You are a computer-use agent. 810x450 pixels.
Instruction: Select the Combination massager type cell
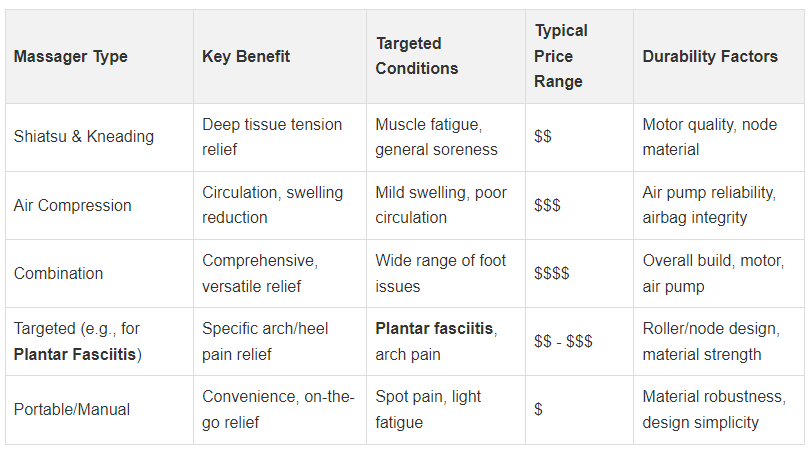pos(59,273)
